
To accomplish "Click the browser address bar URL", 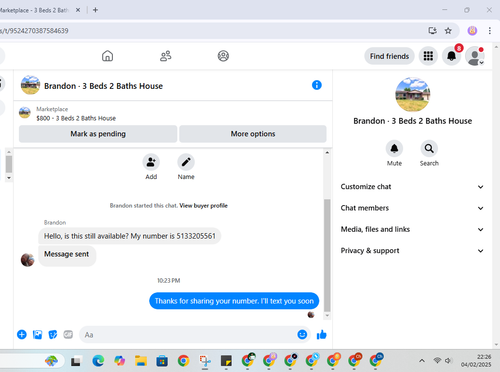I will [34, 31].
